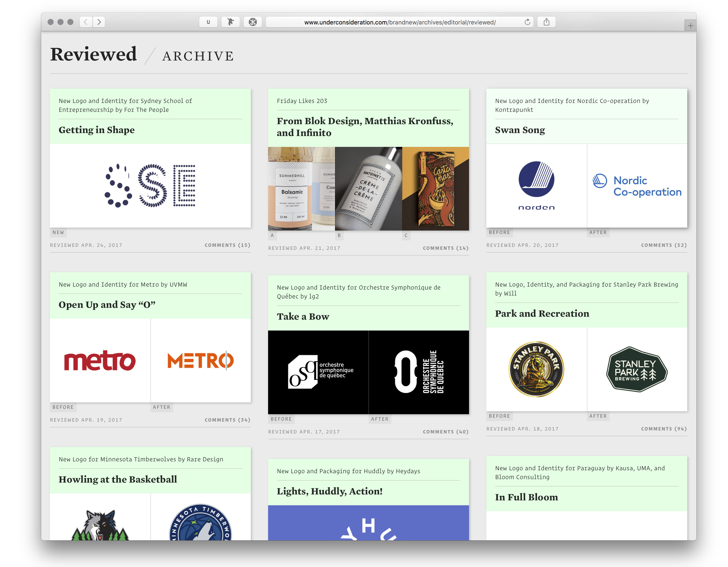
Task: Click the address bar URL field
Action: coord(399,22)
